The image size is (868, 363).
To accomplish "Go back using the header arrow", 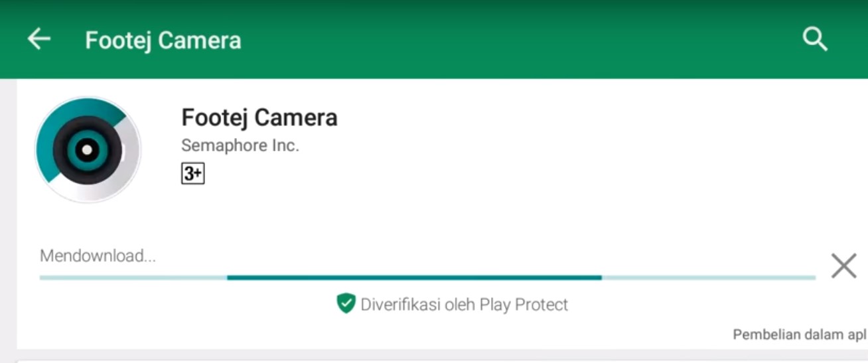I will click(x=38, y=40).
